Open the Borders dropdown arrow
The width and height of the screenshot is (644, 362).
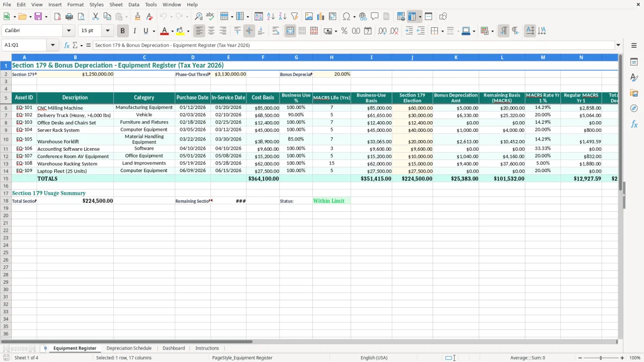pyautogui.click(x=442, y=32)
